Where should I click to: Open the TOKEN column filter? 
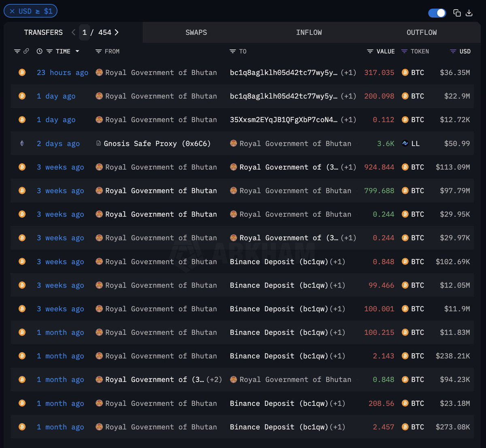404,51
